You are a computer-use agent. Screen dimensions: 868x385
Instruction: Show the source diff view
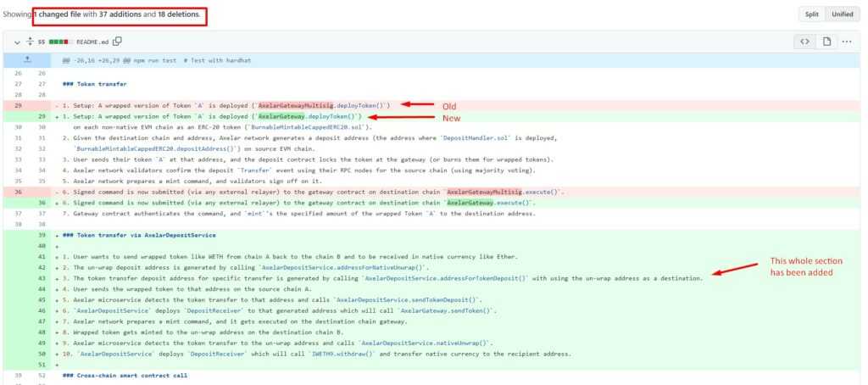pyautogui.click(x=804, y=42)
